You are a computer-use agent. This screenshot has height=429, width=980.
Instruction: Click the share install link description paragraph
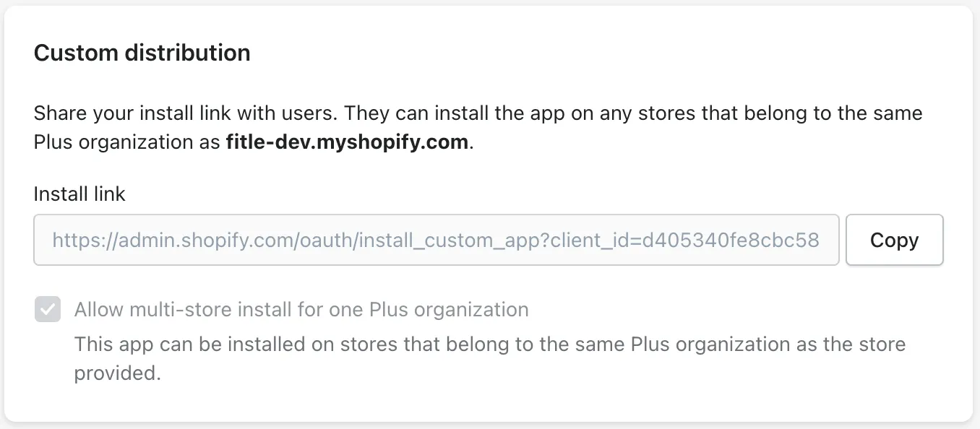point(477,127)
